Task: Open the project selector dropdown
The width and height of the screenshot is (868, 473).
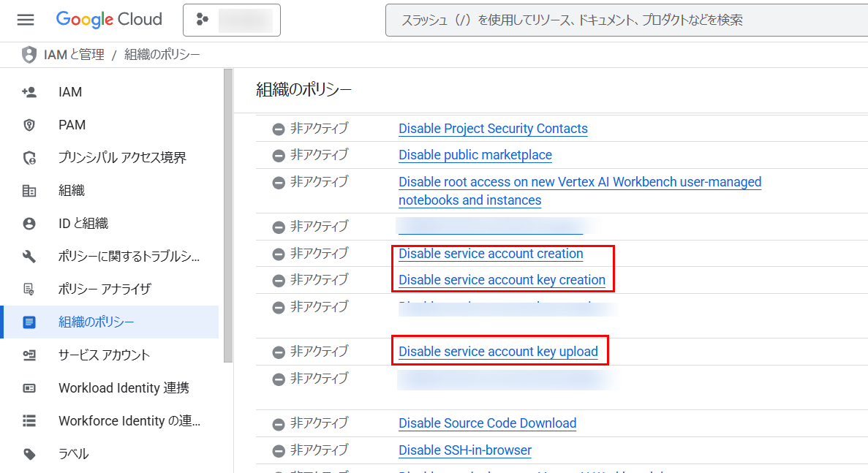Action: [x=231, y=20]
